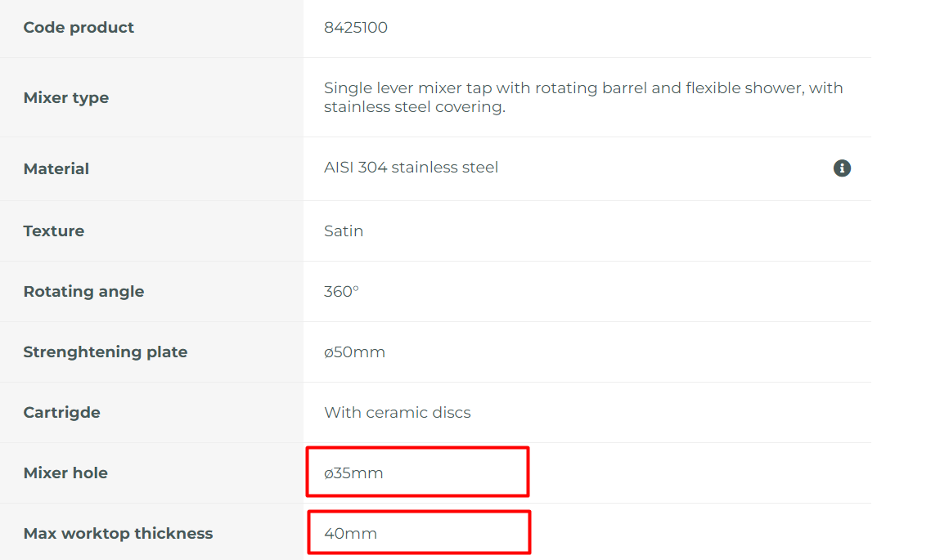Click the 360° rotating angle value

coord(341,291)
